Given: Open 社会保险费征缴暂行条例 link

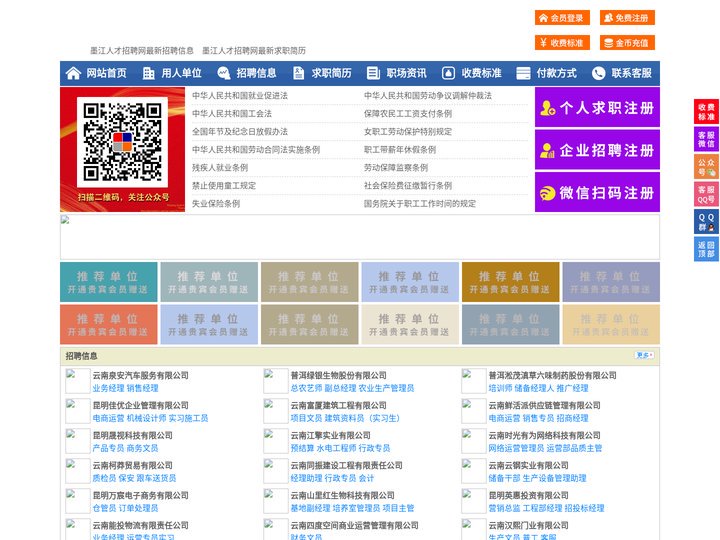Looking at the screenshot, I should [408, 186].
